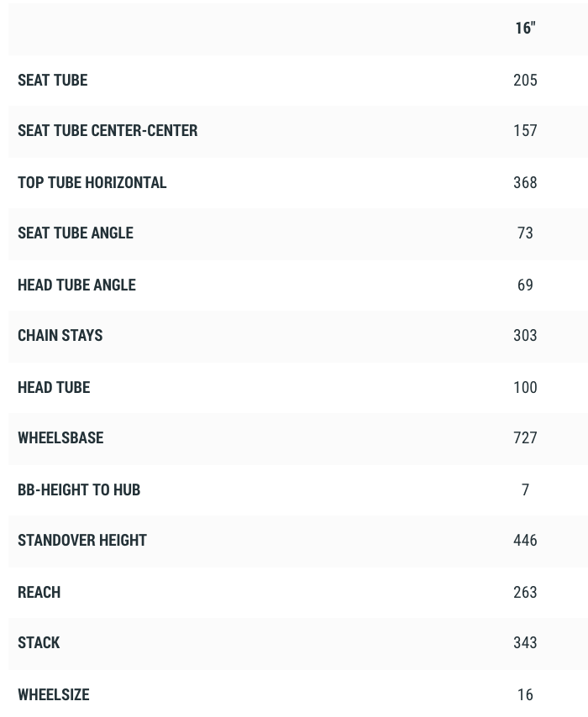The width and height of the screenshot is (588, 717).
Task: Click the TOP TUBE HORIZONTAL label
Action: [x=92, y=183]
